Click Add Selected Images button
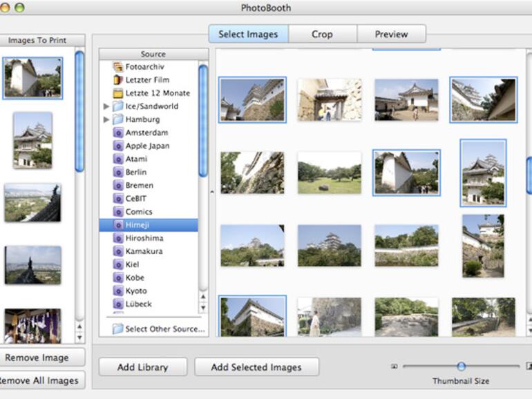 click(256, 367)
